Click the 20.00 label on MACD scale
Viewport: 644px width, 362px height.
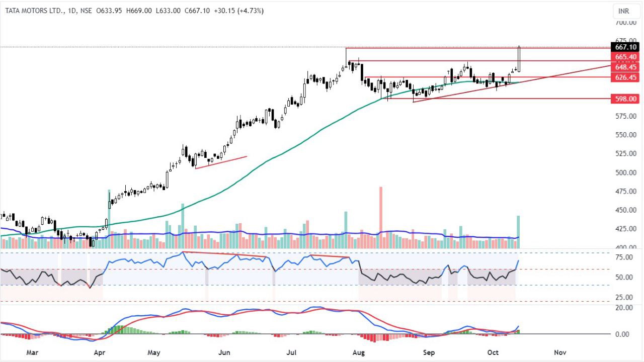624,308
